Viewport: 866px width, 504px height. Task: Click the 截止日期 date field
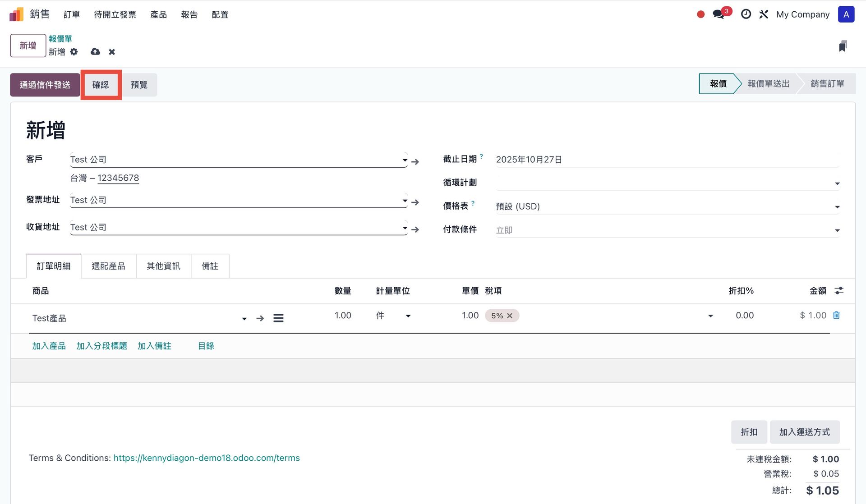529,160
